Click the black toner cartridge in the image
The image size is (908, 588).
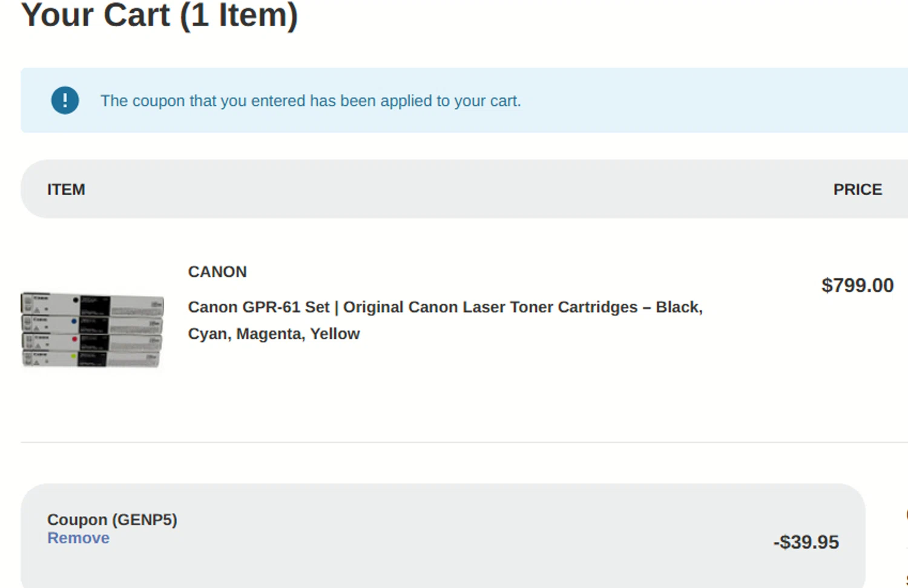point(92,303)
